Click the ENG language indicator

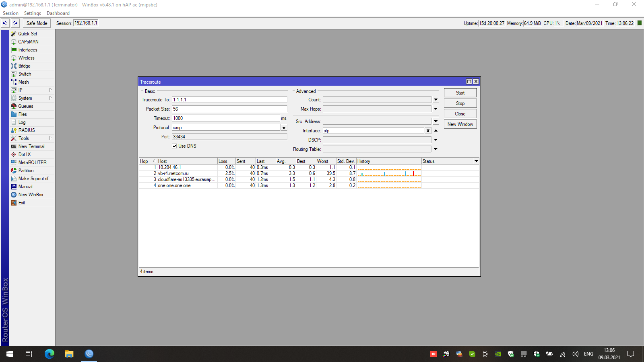(588, 354)
